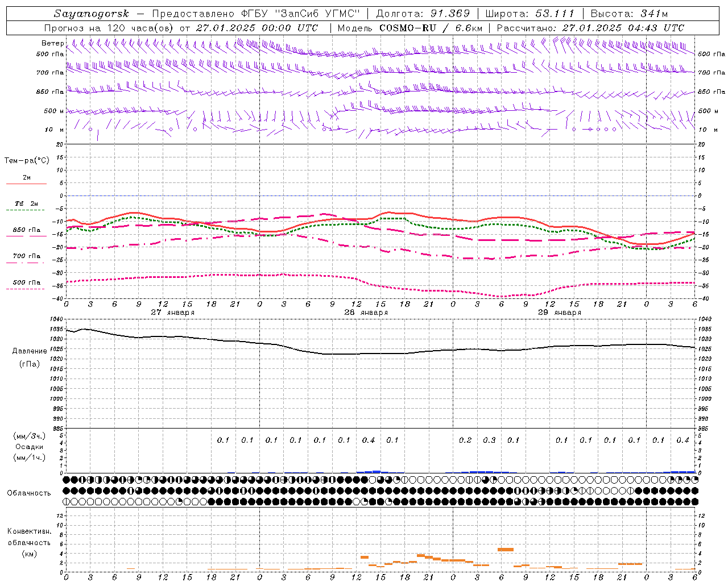Click the Ветер wind panel label
This screenshot has width=728, height=582.
[52, 43]
